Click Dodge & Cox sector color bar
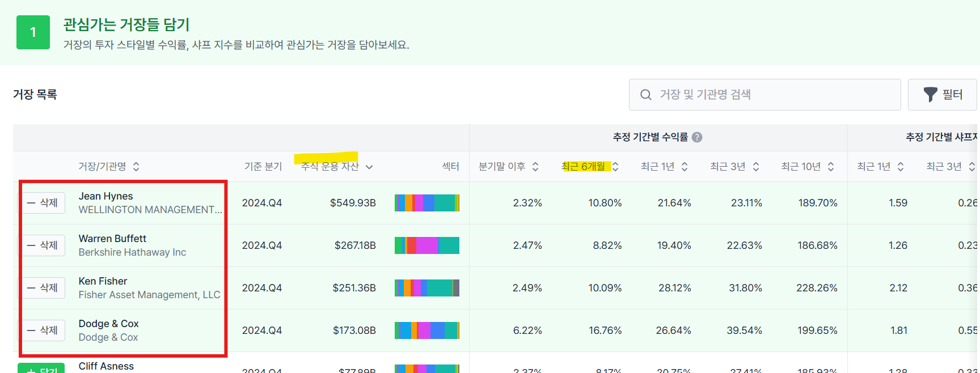This screenshot has width=980, height=373. tap(427, 330)
